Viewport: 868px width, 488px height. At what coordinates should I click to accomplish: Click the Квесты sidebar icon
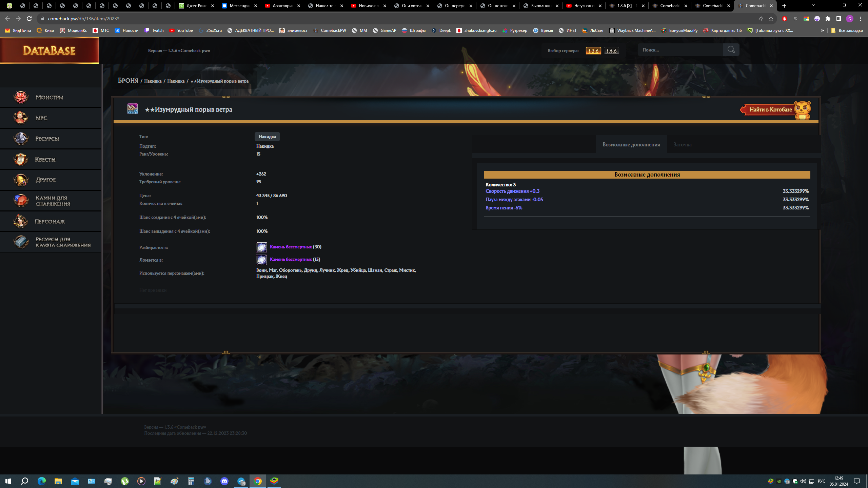21,159
